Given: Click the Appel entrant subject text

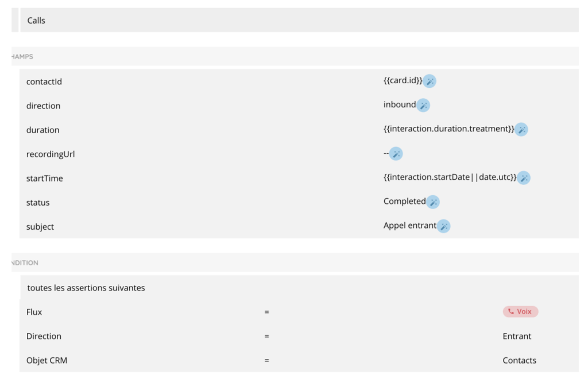Looking at the screenshot, I should [x=409, y=226].
